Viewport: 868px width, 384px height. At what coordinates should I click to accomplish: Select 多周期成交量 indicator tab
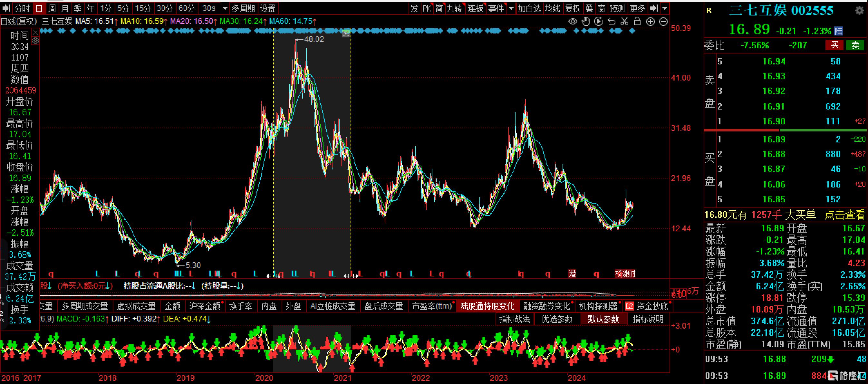click(84, 306)
